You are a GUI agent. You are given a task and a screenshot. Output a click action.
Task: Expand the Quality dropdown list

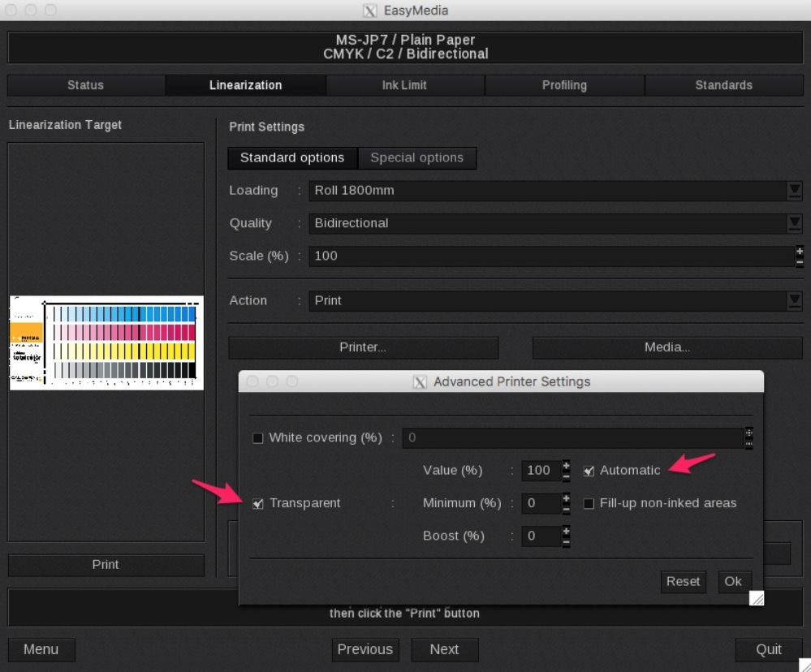pyautogui.click(x=794, y=223)
